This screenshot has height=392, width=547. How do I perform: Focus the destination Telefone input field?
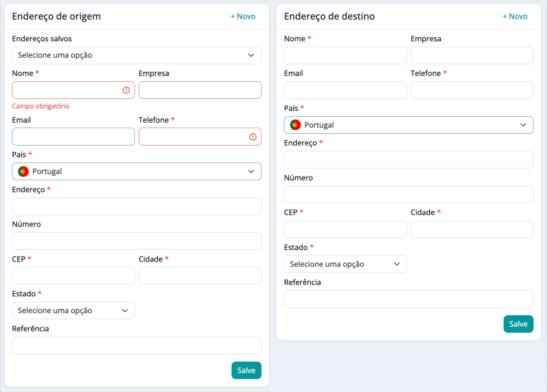pos(472,90)
